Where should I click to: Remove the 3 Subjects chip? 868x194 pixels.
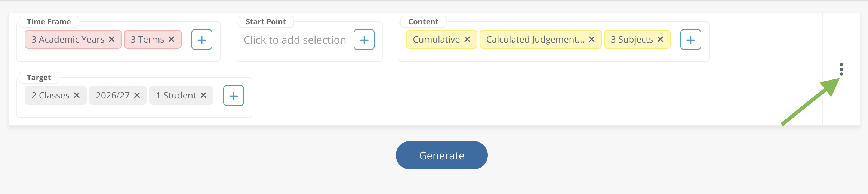point(661,39)
